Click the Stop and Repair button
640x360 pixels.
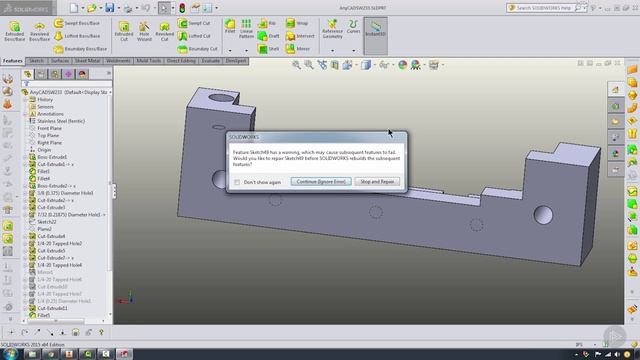[x=377, y=182]
